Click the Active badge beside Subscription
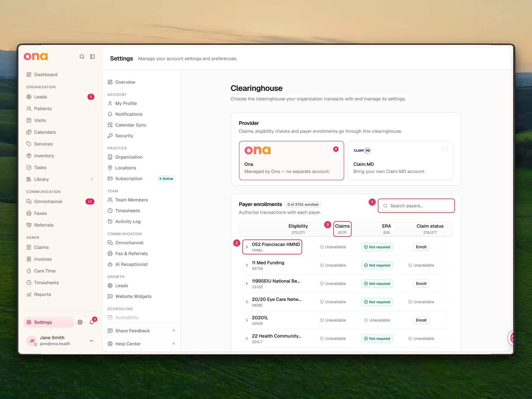The width and height of the screenshot is (532, 399). [166, 179]
